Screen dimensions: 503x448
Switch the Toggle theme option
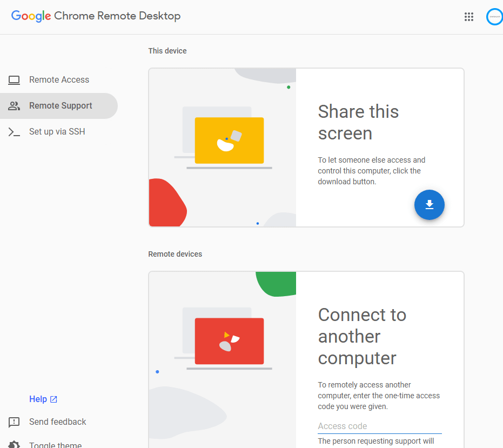coord(55,445)
